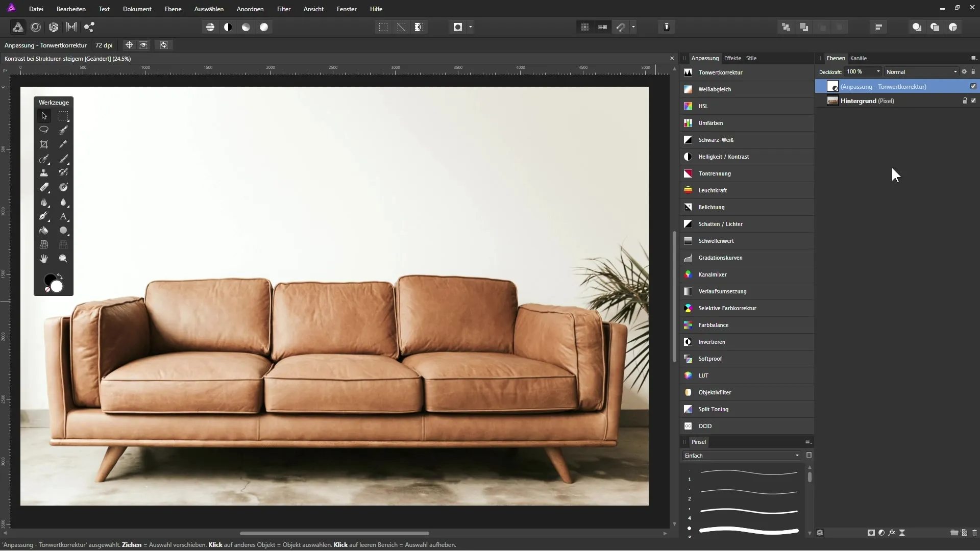The image size is (980, 551).
Task: Swap primary and secondary colors arrow
Action: (x=60, y=277)
